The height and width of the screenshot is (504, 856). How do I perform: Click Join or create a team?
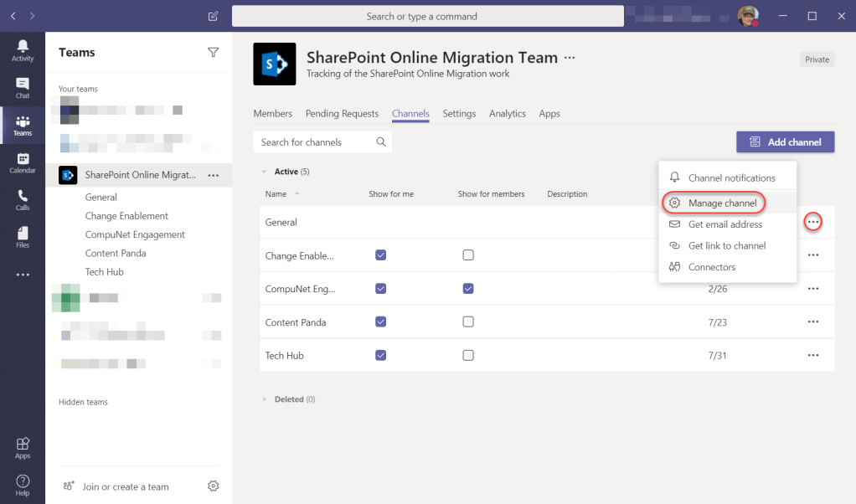click(126, 486)
